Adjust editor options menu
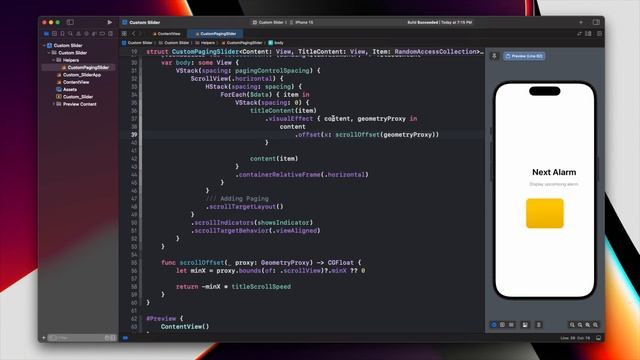 (x=589, y=33)
